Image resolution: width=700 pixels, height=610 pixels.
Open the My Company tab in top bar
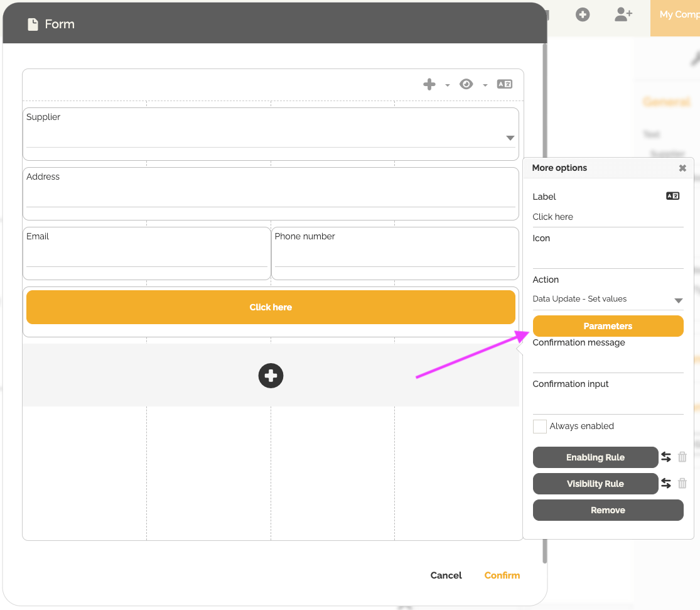point(678,14)
